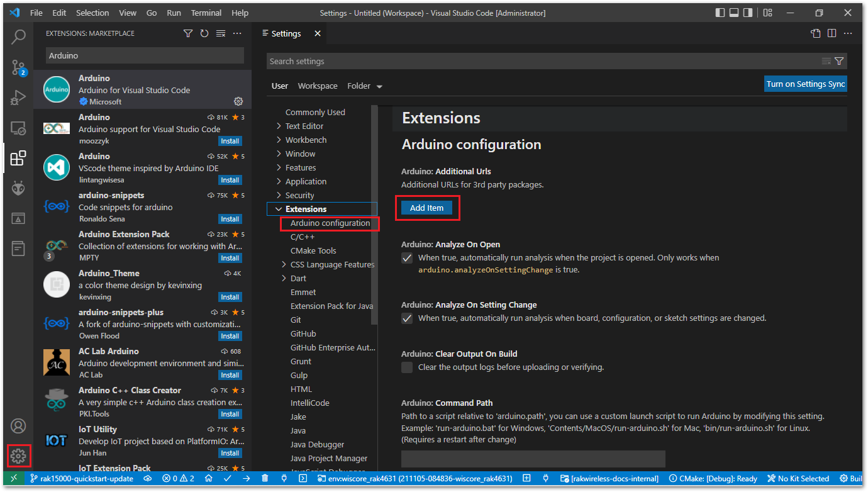Open the Folder settings scope dropdown
The width and height of the screenshot is (868, 492).
[x=365, y=86]
